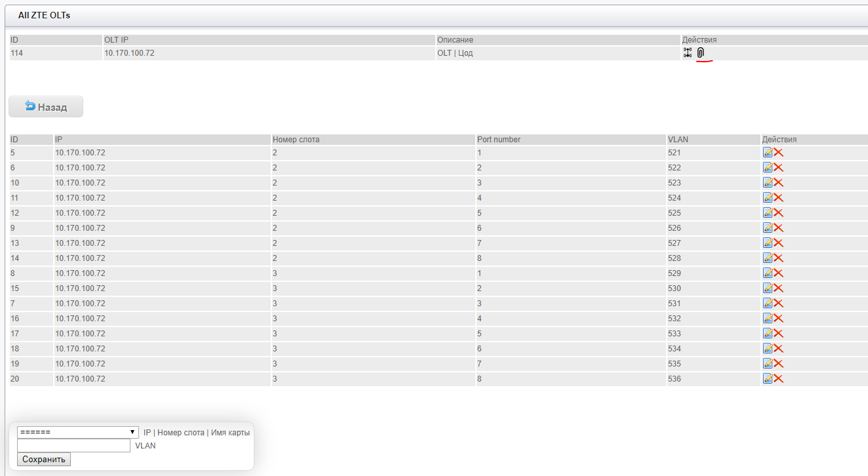Click the ID 114 link in OLT table
This screenshot has height=476, width=868.
[x=16, y=53]
